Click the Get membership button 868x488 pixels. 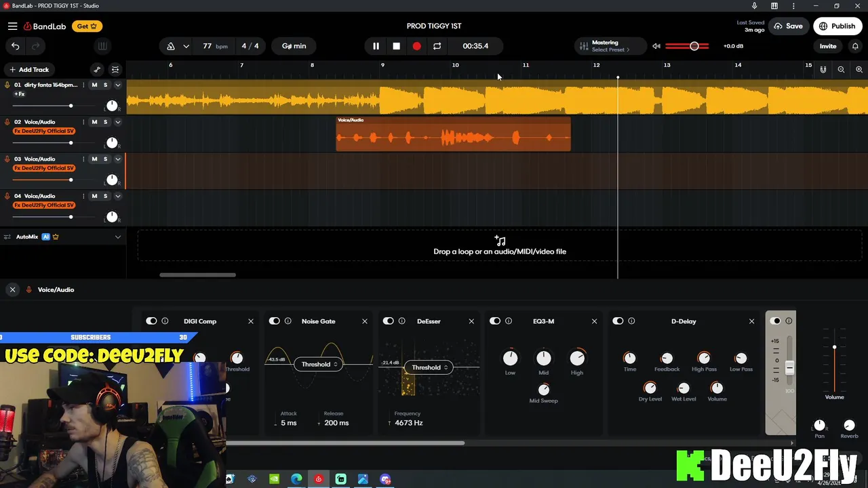pos(87,26)
